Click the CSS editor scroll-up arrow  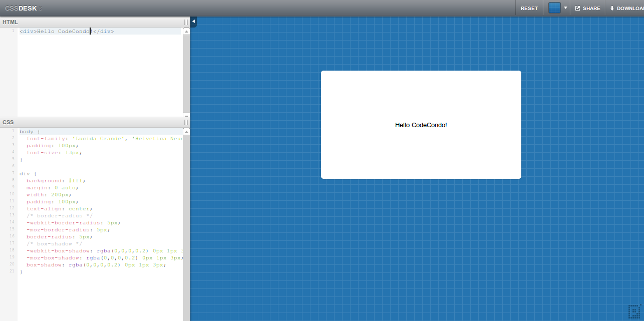click(x=186, y=132)
